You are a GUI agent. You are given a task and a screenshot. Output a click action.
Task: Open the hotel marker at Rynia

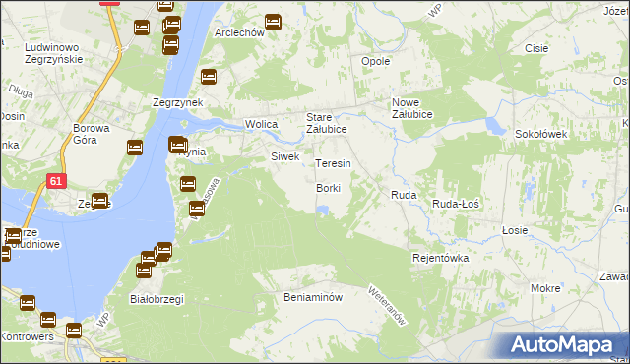(x=177, y=145)
